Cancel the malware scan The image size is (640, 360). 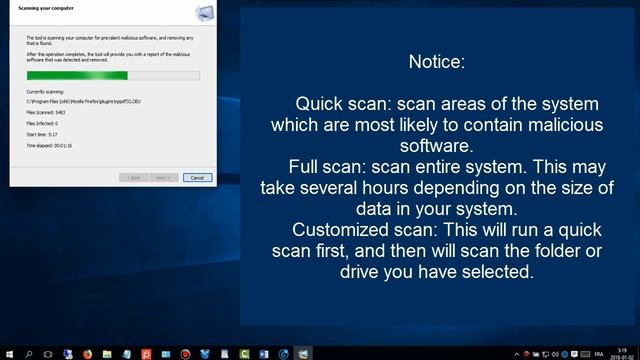(x=198, y=178)
